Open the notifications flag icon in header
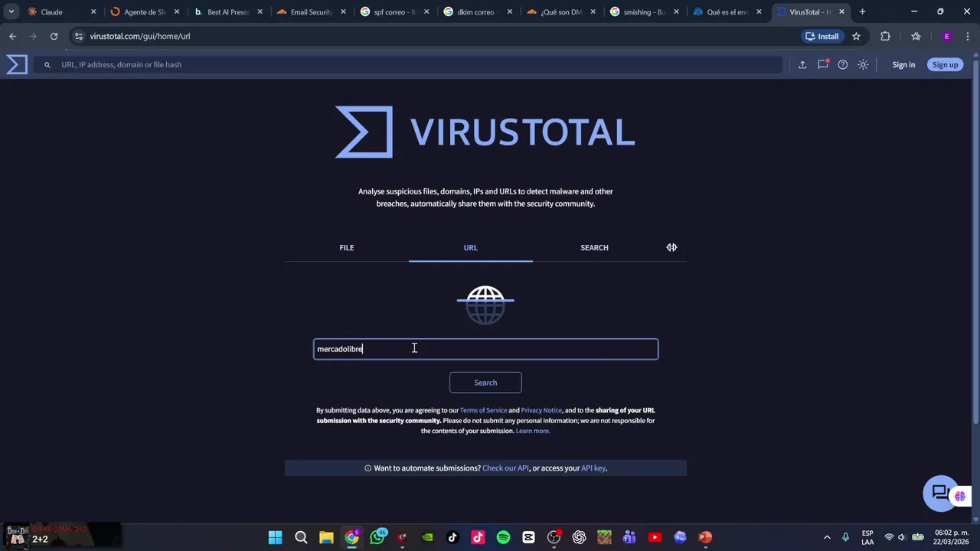This screenshot has width=980, height=551. click(x=823, y=64)
